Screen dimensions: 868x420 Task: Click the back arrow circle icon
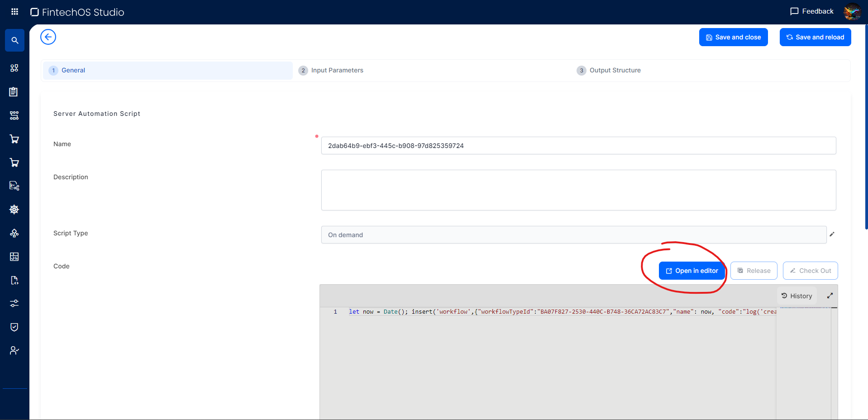[48, 37]
